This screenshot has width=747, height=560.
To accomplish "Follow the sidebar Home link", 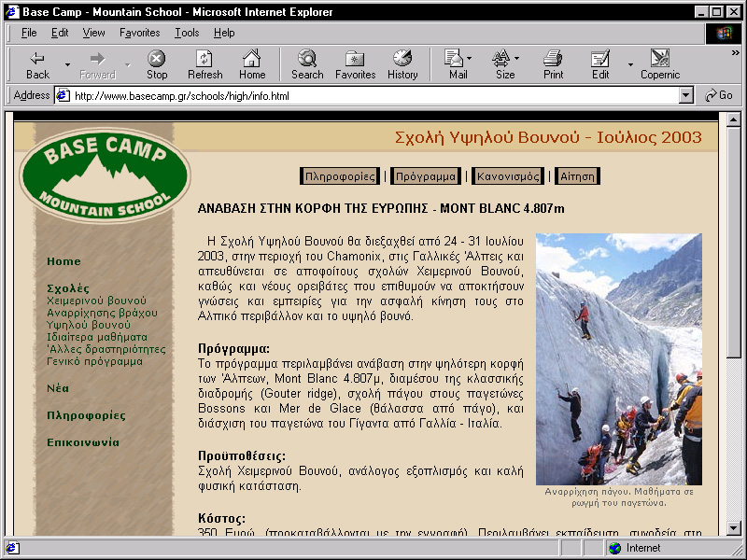I will [63, 261].
